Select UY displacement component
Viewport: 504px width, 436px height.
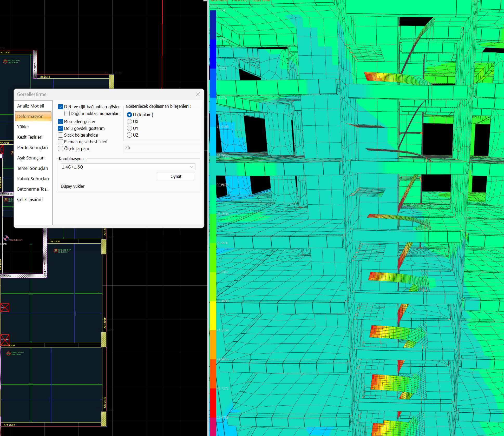[129, 128]
